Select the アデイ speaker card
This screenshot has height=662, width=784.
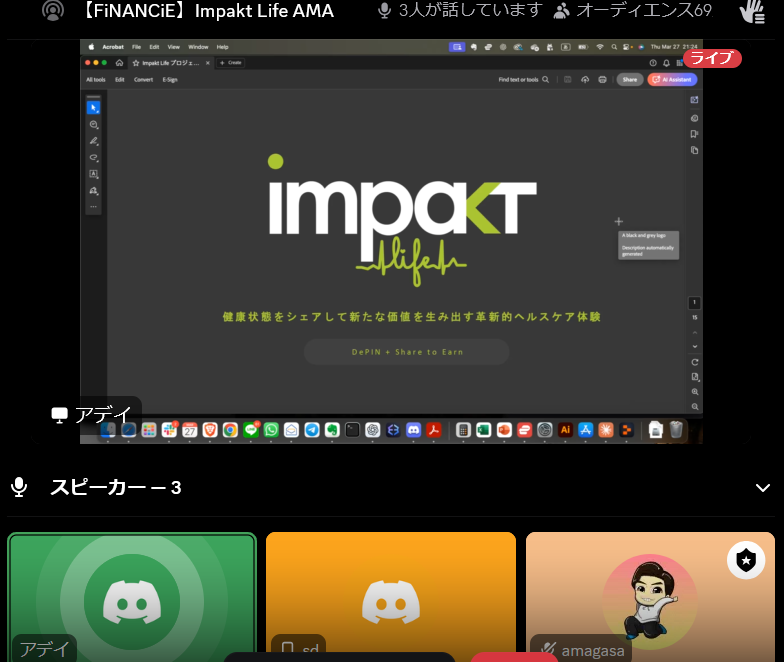tap(132, 597)
